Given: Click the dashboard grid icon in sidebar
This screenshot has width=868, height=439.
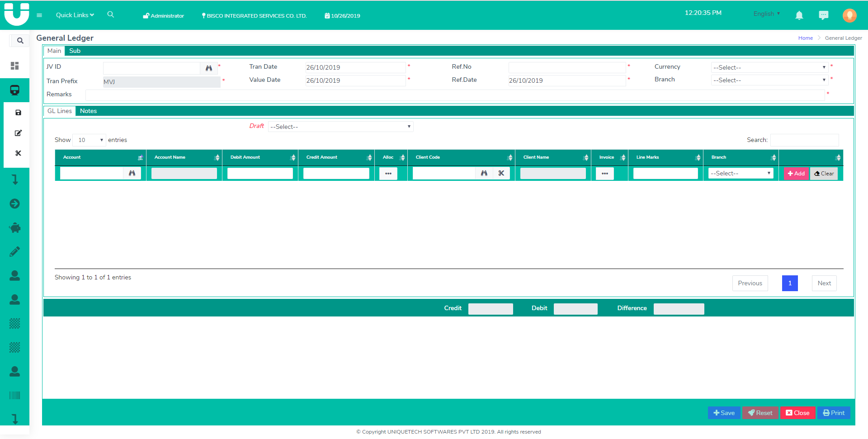Looking at the screenshot, I should tap(15, 66).
